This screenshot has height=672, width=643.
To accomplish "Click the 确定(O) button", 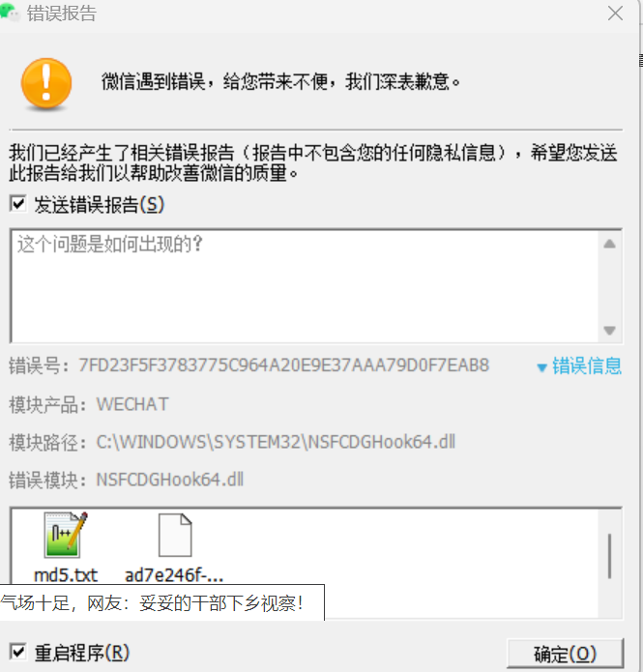I will point(565,654).
